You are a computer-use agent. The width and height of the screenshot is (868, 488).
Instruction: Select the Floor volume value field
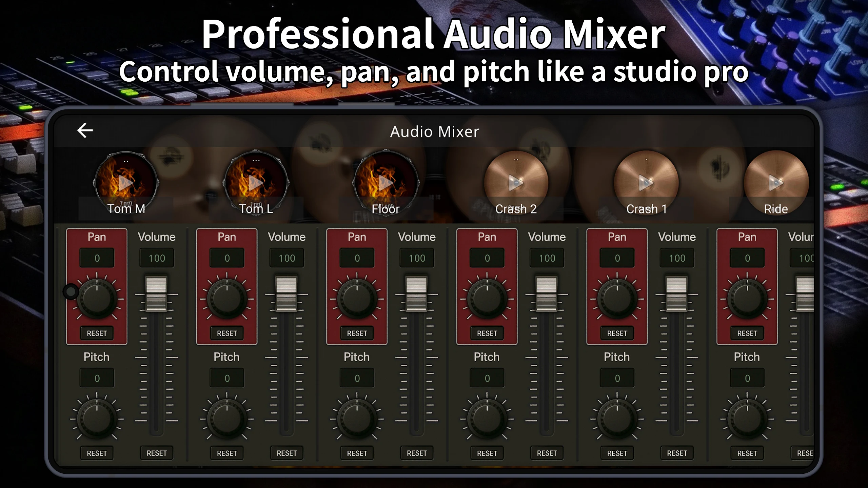click(x=417, y=258)
